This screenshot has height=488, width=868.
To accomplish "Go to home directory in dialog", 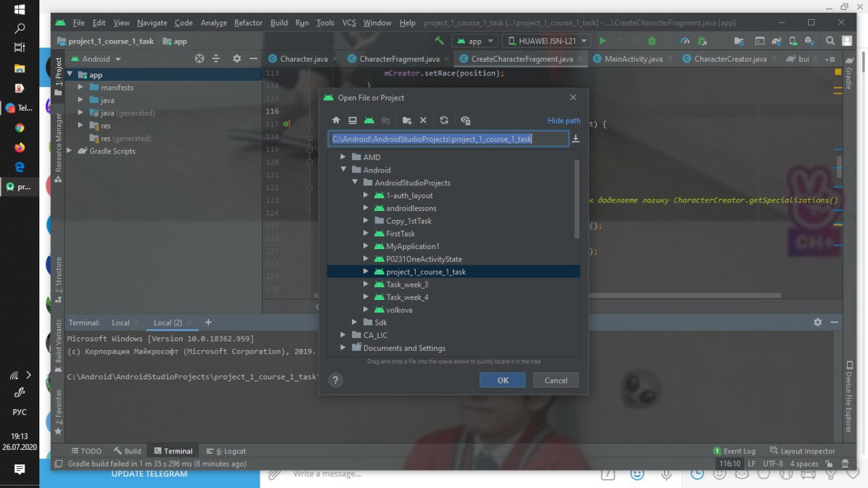I will (x=336, y=120).
